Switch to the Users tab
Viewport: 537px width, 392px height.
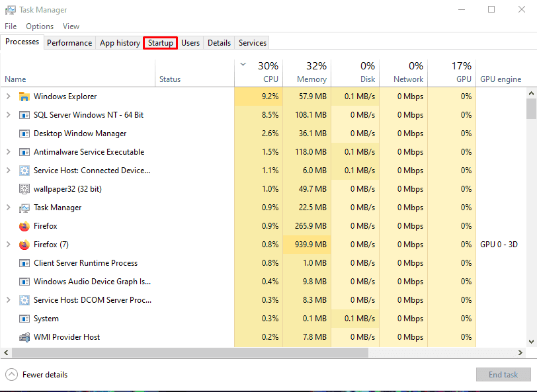[x=190, y=43]
